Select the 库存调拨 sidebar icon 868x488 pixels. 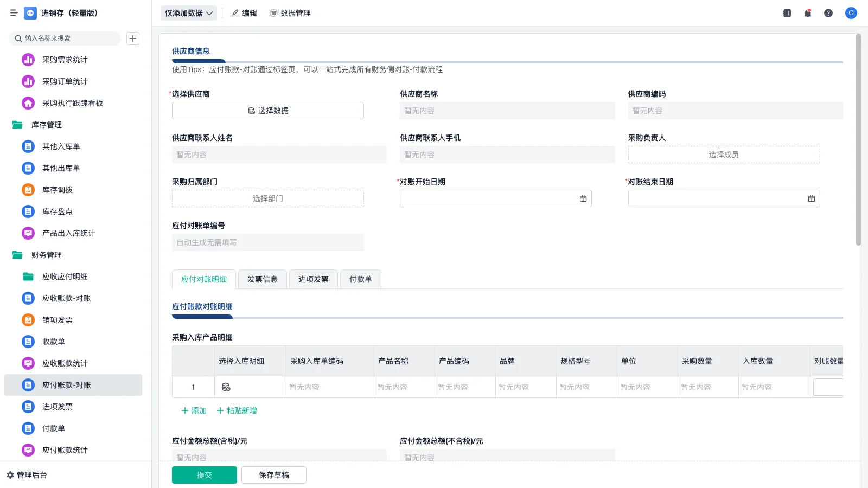click(x=28, y=190)
